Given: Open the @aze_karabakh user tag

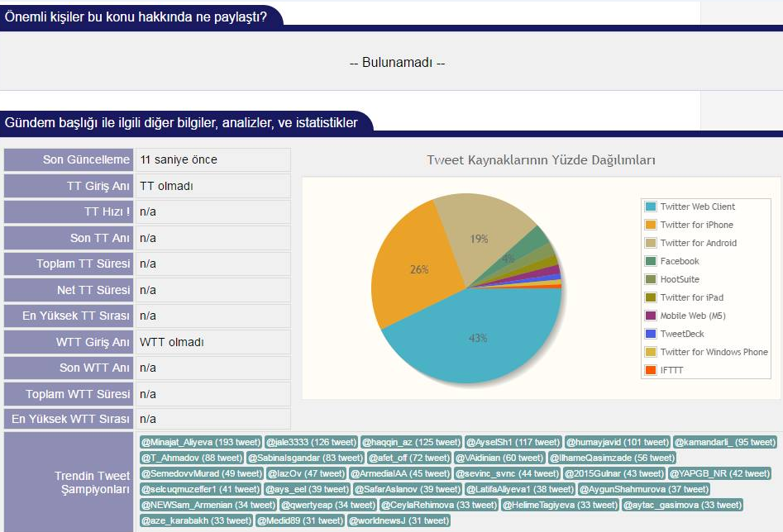Looking at the screenshot, I should 195,520.
